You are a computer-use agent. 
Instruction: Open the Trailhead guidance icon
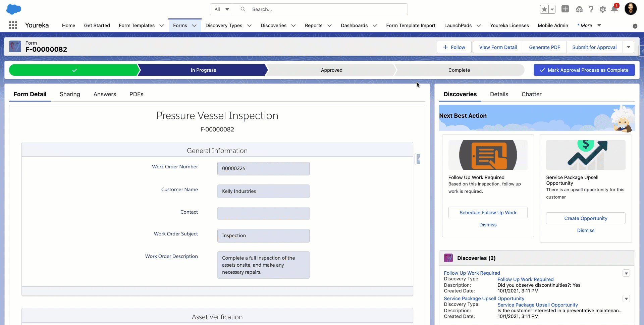point(579,9)
